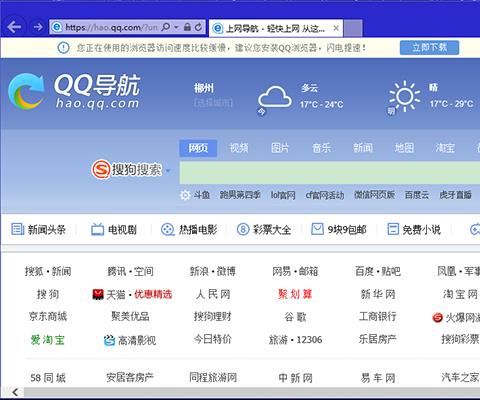Select the 网页 search tab
Screen dimensions: 480x400
pos(198,148)
